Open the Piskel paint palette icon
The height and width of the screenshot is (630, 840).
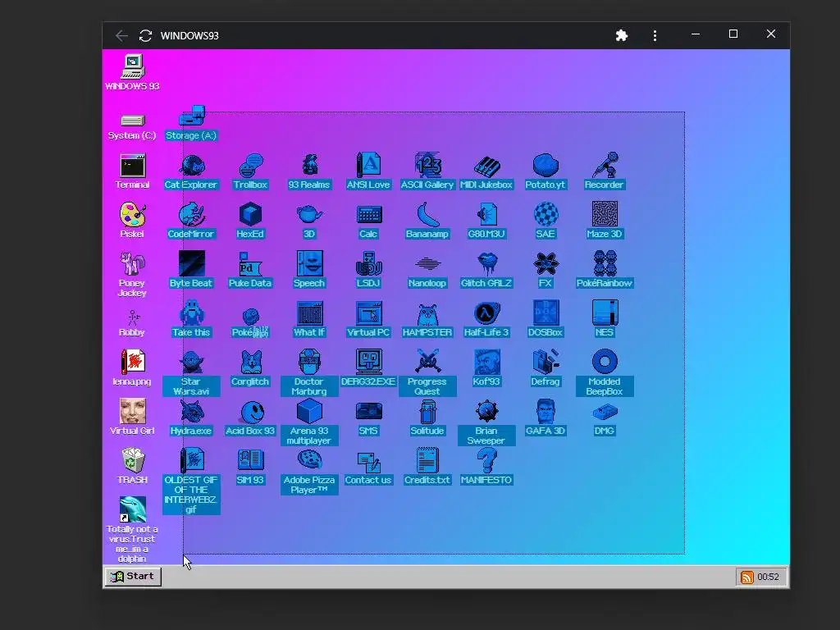pyautogui.click(x=132, y=215)
